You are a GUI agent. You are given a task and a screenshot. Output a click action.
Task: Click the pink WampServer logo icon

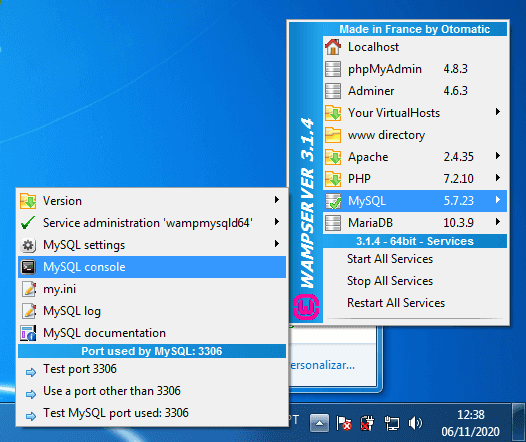pyautogui.click(x=306, y=307)
